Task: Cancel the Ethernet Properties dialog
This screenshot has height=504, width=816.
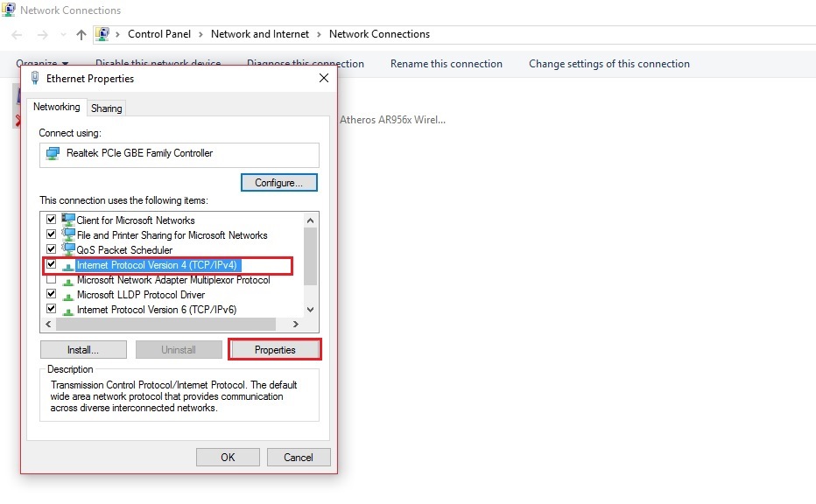Action: coord(299,458)
